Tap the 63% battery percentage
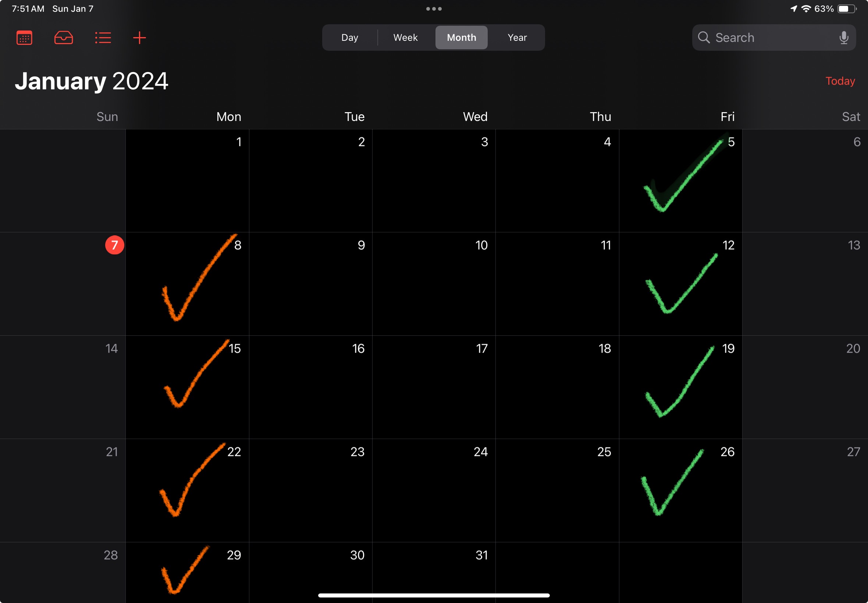This screenshot has width=868, height=603. click(824, 9)
